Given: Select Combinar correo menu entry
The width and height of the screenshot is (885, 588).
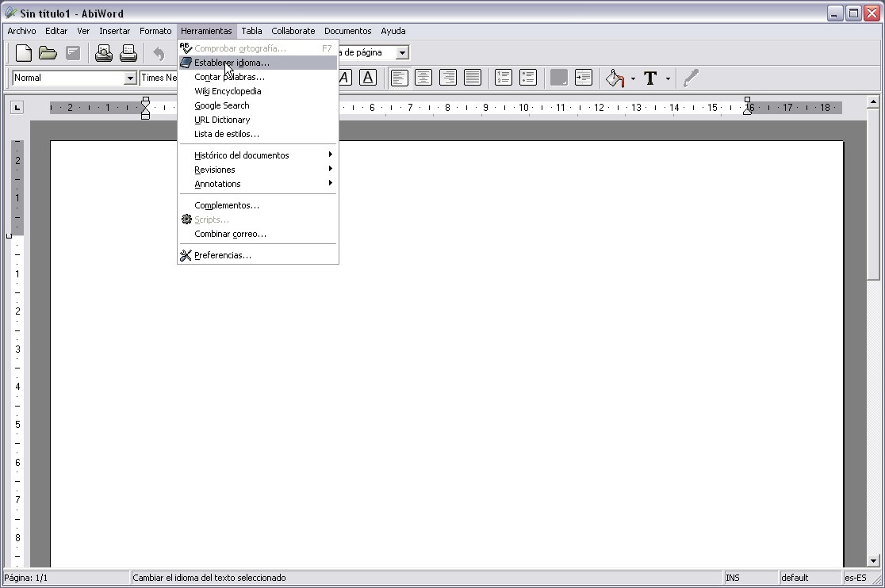Looking at the screenshot, I should pos(258,234).
